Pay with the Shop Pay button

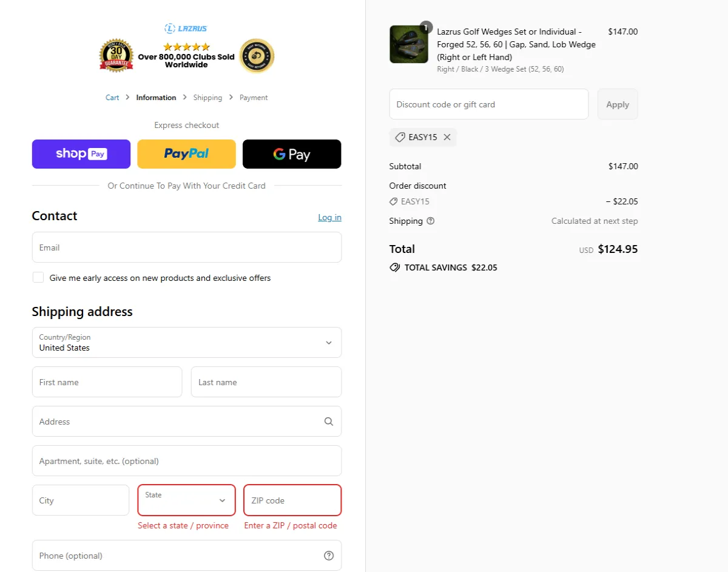click(x=81, y=154)
